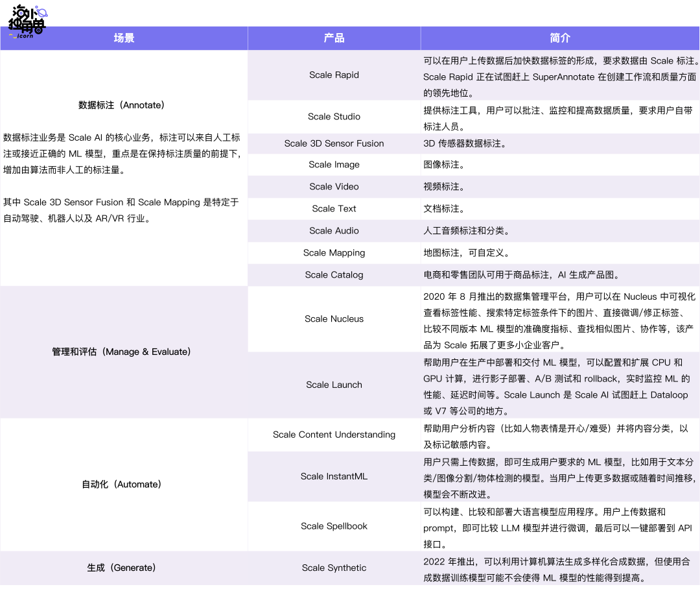Viewport: 700px width, 589px height.
Task: Open the Scale 3D Sensor Fusion entry
Action: (334, 143)
